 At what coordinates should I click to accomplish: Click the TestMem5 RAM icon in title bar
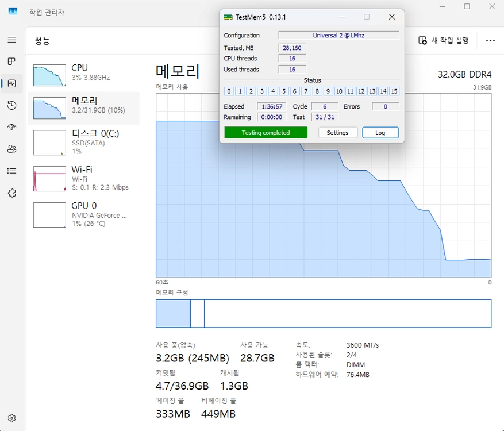pos(228,17)
